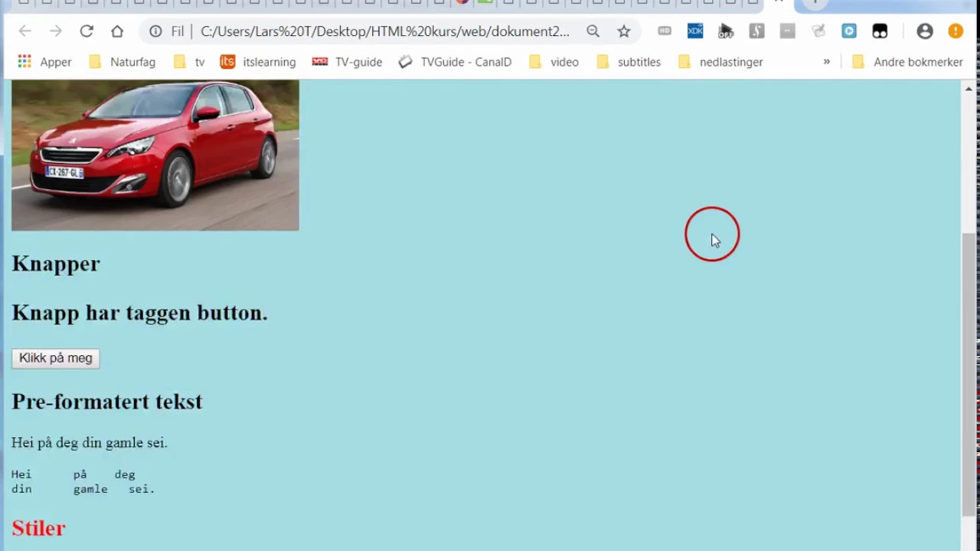980x551 pixels.
Task: Click the red Peugeot car image
Action: (155, 155)
